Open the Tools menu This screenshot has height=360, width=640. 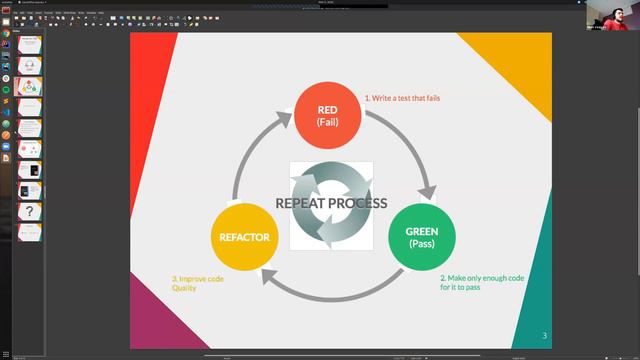[x=81, y=13]
